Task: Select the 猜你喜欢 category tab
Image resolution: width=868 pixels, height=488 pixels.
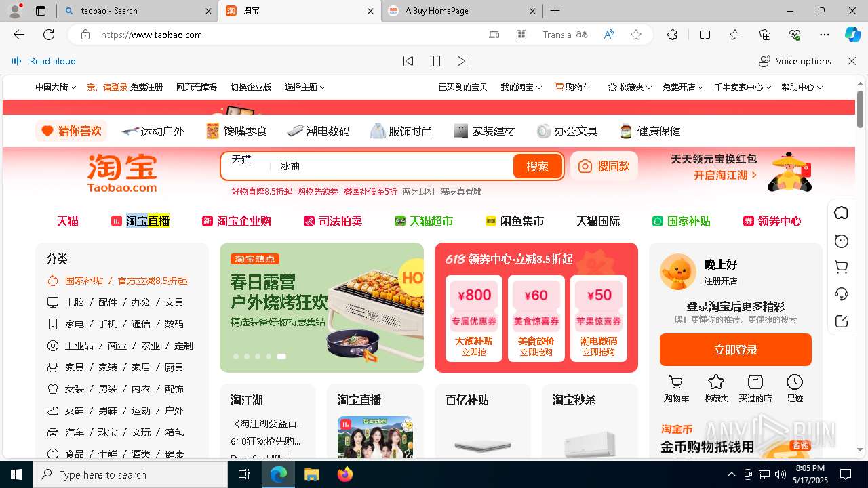Action: click(x=71, y=131)
